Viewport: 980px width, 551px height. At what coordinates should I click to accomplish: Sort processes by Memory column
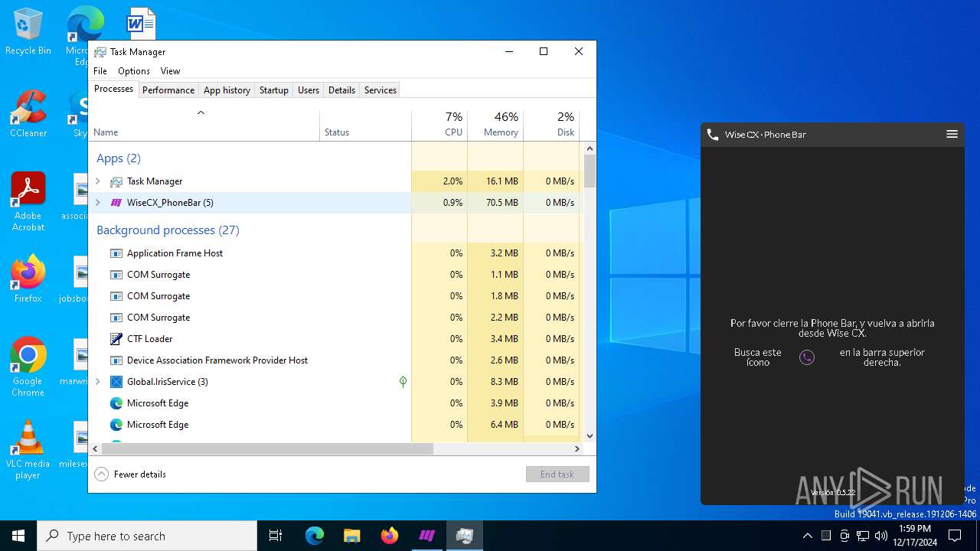pyautogui.click(x=495, y=126)
